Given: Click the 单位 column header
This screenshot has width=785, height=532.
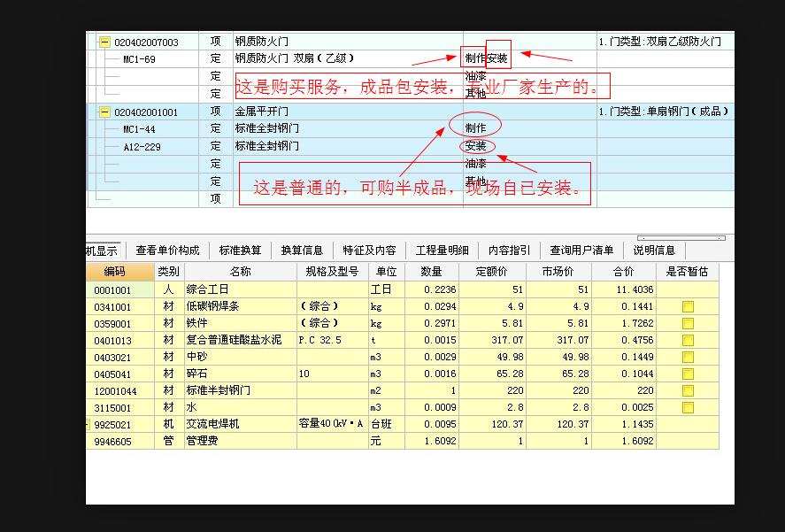Looking at the screenshot, I should point(387,272).
